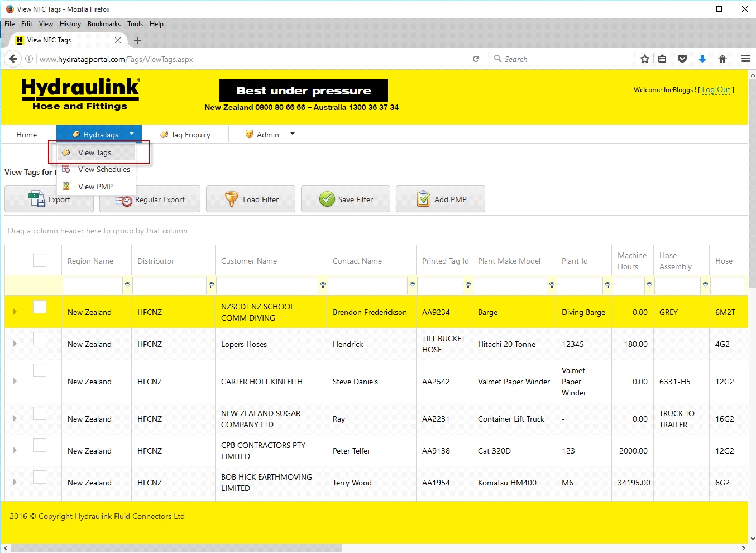
Task: Open the HydraTags dropdown arrow
Action: [132, 134]
